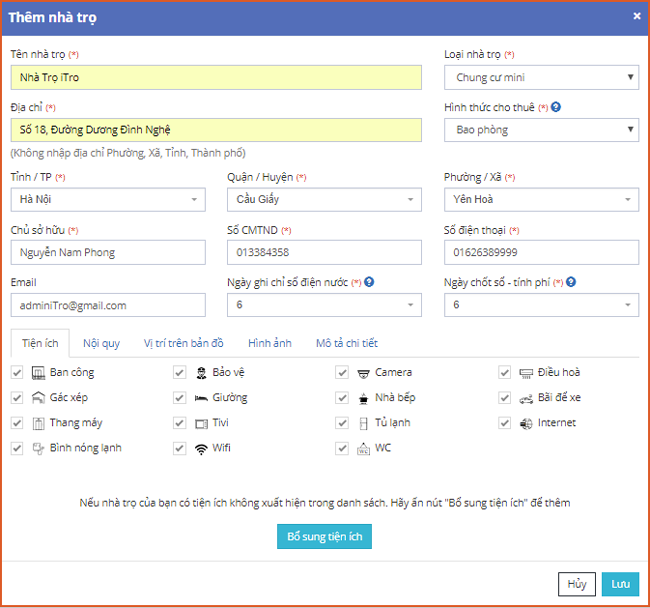Open the Loại nhà trọ dropdown
The height and width of the screenshot is (608, 650).
pos(541,77)
